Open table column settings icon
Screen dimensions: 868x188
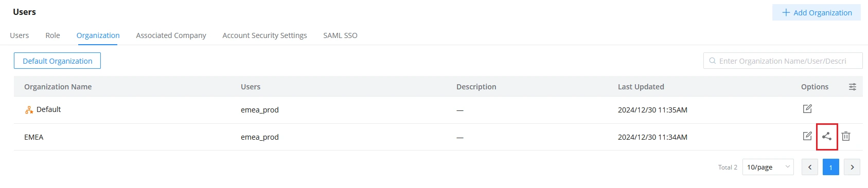(853, 87)
